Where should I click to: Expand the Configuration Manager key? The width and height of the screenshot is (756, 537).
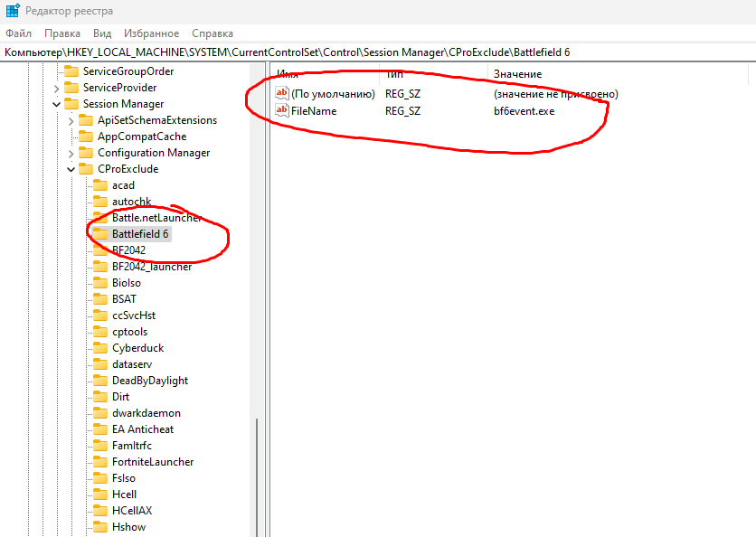click(71, 154)
